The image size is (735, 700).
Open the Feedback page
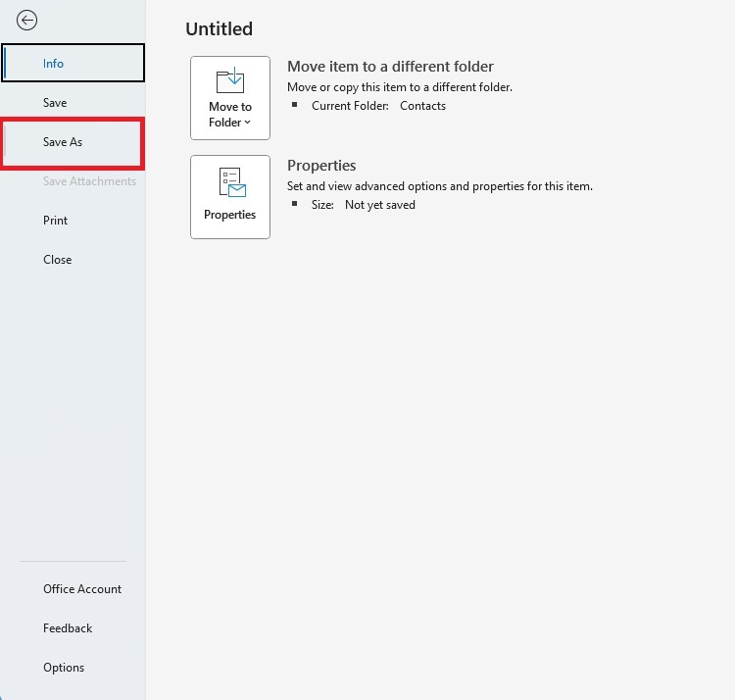coord(73,628)
